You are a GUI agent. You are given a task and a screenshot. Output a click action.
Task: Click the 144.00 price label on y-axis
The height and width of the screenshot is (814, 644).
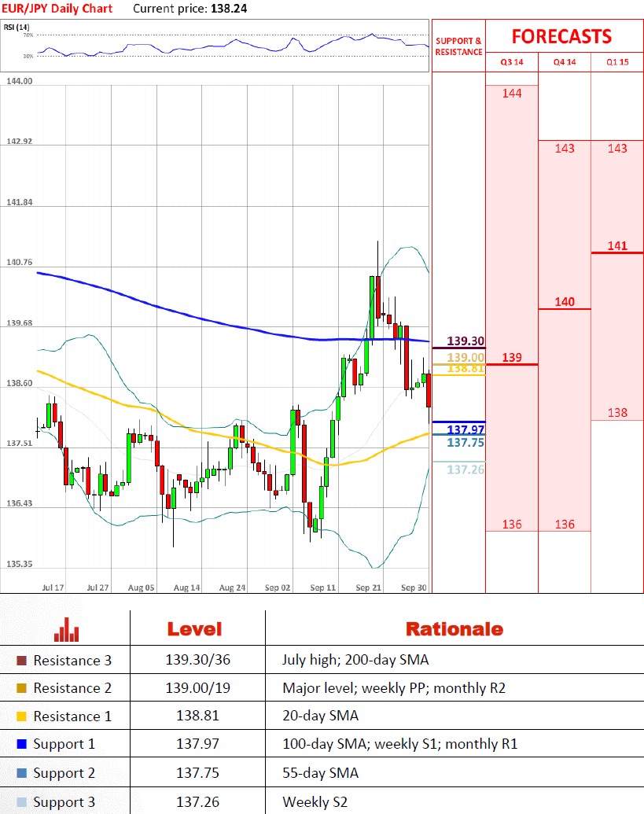19,81
